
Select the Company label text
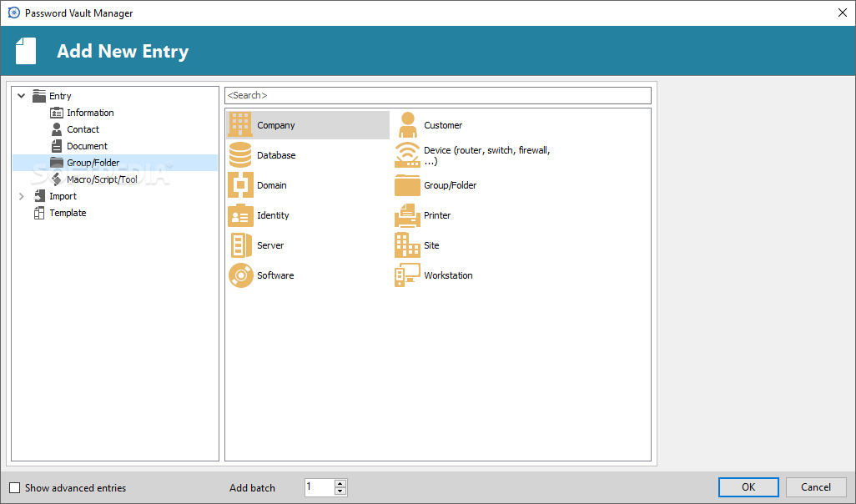[x=275, y=125]
